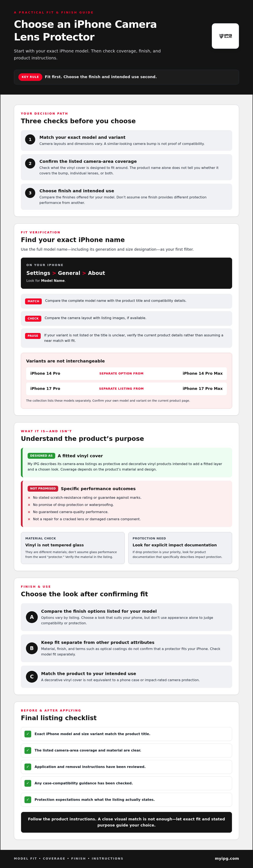
Task: Toggle the case-compatibility guidance checkbox
Action: click(28, 783)
